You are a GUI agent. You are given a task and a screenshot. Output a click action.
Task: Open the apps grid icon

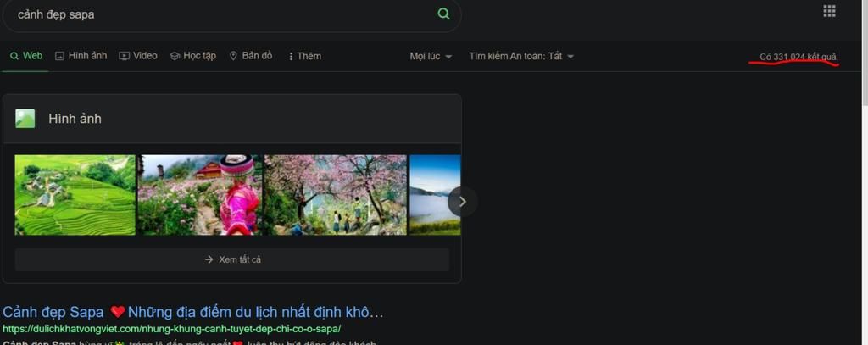pyautogui.click(x=829, y=11)
